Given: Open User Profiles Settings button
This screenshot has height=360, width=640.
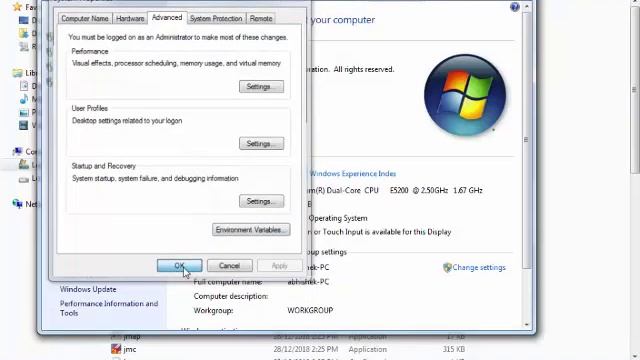Looking at the screenshot, I should [x=261, y=144].
